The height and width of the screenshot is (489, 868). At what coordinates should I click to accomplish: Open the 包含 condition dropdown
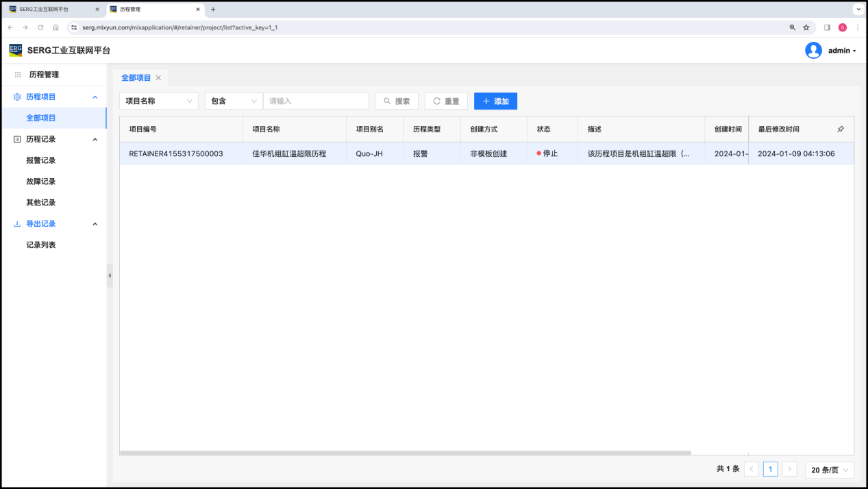coord(234,101)
